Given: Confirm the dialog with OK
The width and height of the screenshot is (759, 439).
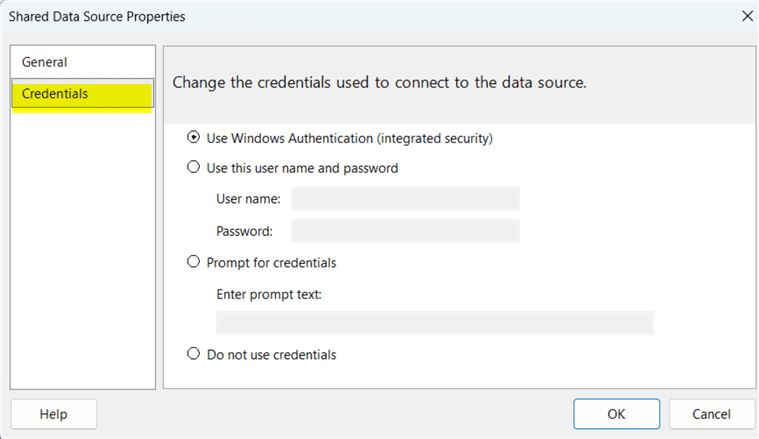Looking at the screenshot, I should point(616,414).
